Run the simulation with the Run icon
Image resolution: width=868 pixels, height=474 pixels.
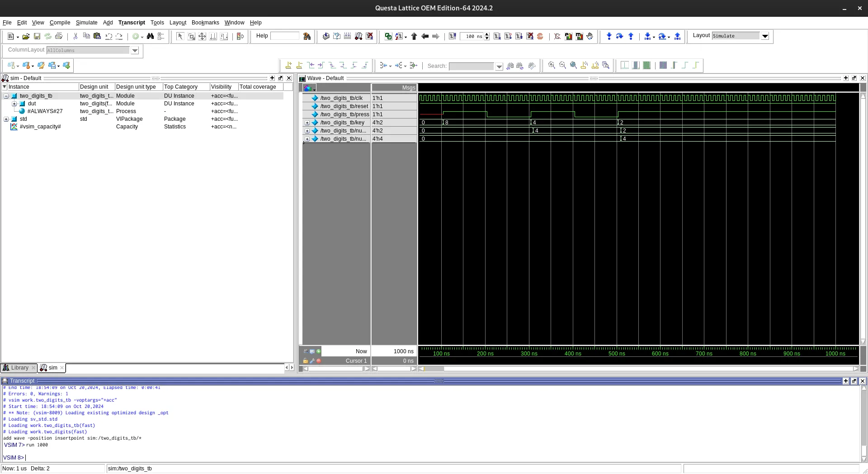(x=497, y=36)
